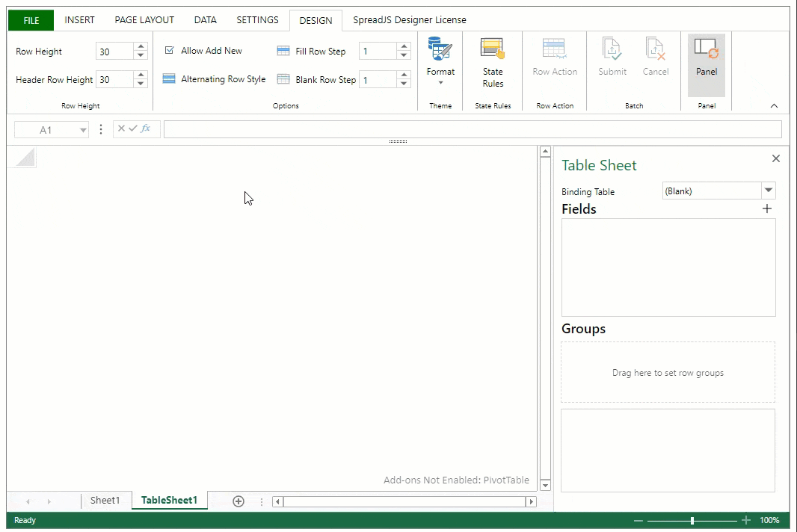Viewport: 797px width, 532px height.
Task: Increase Header Row Height value
Action: point(141,75)
